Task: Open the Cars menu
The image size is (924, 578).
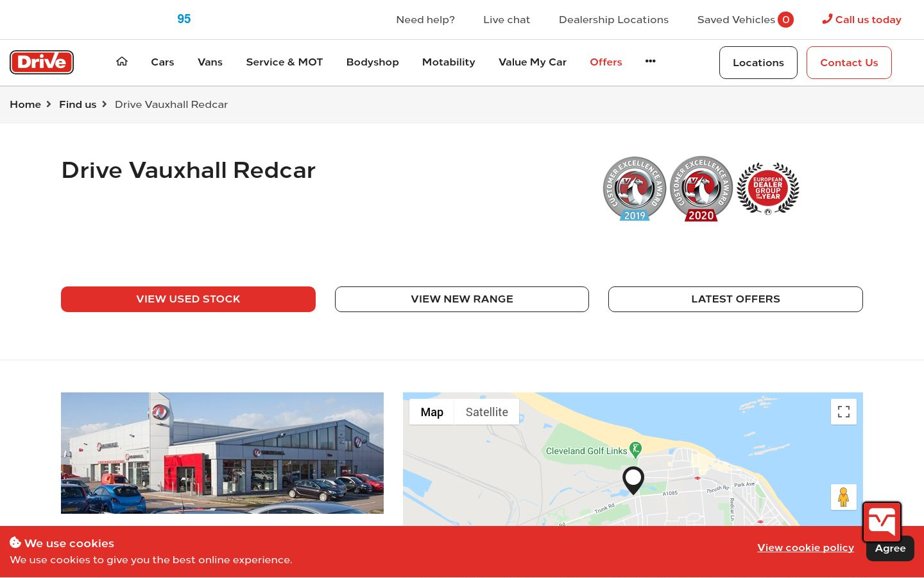Action: [162, 62]
